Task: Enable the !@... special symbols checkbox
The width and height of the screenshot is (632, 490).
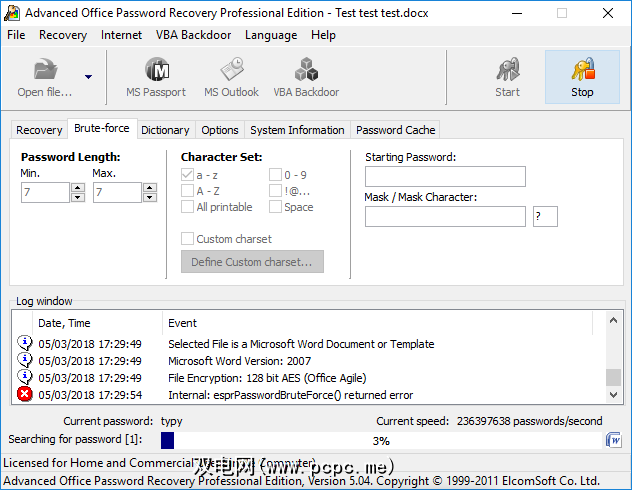Action: click(x=275, y=191)
